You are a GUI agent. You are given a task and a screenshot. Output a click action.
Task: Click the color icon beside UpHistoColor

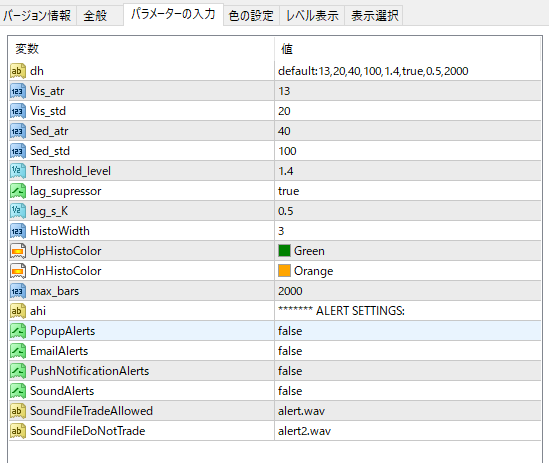coord(18,251)
